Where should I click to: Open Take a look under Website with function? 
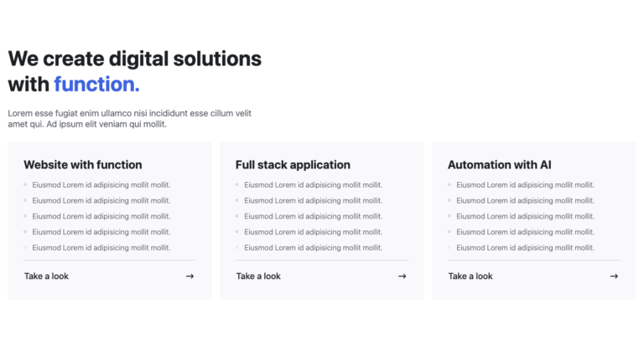coord(46,276)
